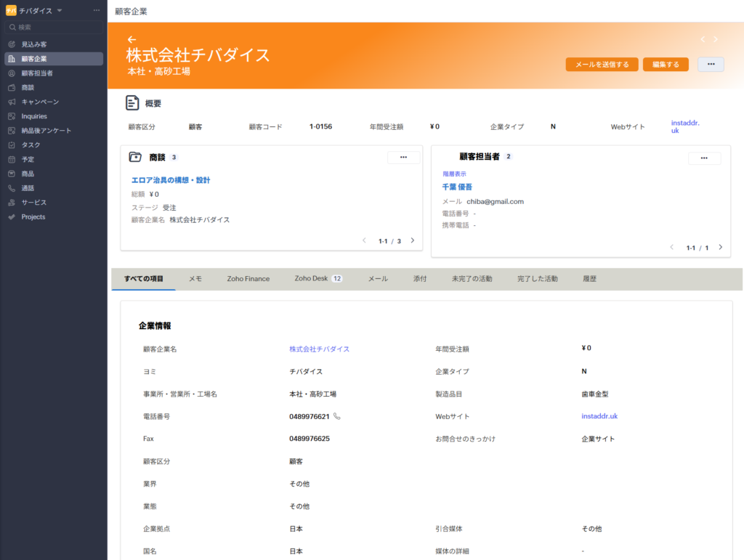Screen dimensions: 744x560
Task: Select 本社・高砂工場 value in 企業情報
Action: 312,394
